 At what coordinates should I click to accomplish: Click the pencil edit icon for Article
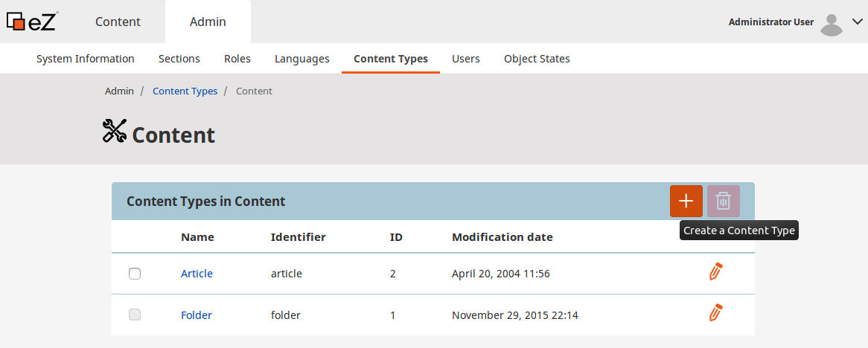click(x=716, y=272)
